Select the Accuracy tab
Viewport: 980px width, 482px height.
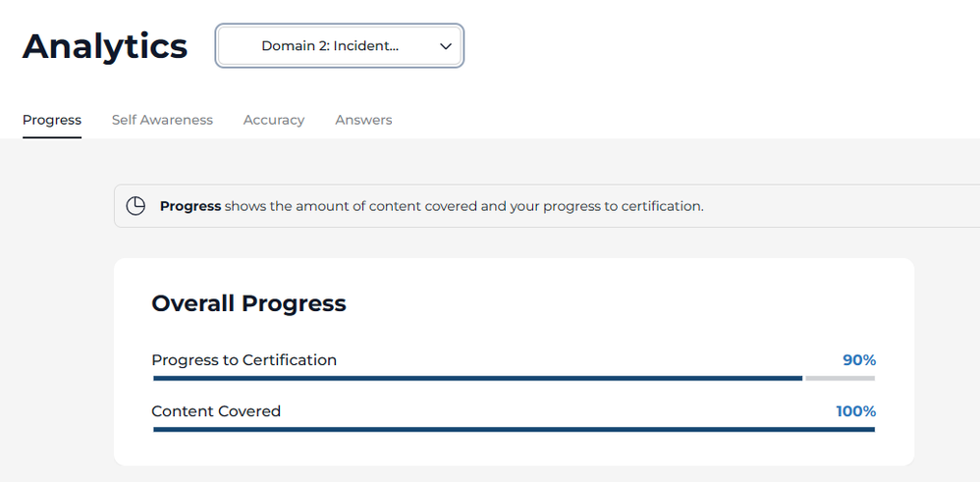pyautogui.click(x=274, y=120)
